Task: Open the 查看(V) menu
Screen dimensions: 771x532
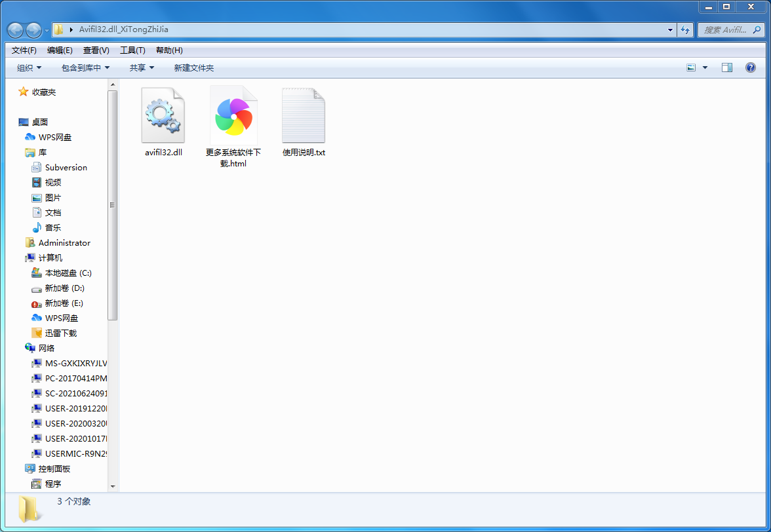Action: [96, 50]
